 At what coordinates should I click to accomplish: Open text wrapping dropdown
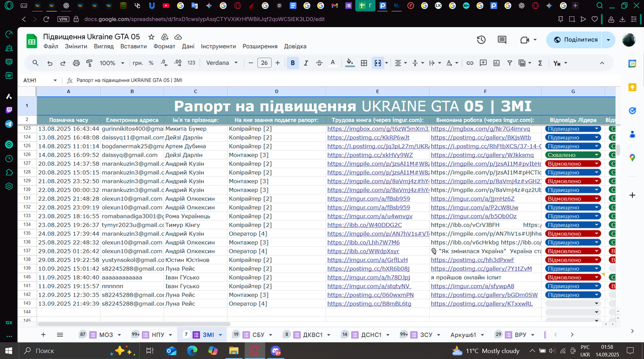click(434, 63)
